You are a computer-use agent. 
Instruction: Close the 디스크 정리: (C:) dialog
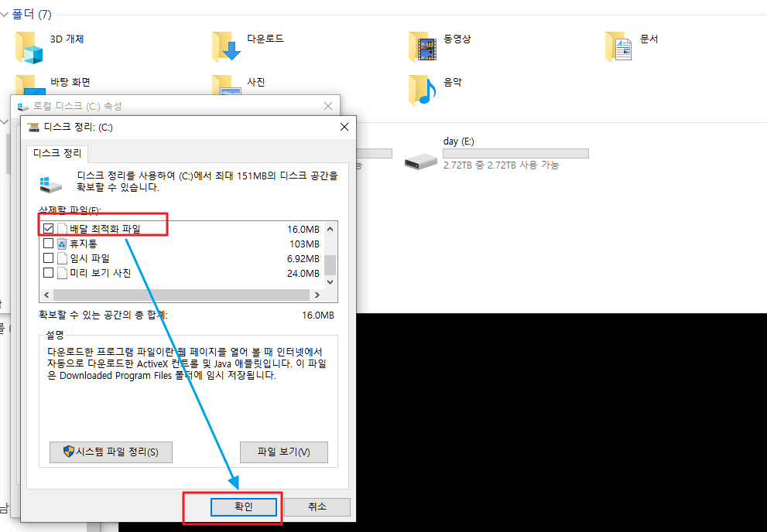tap(344, 127)
